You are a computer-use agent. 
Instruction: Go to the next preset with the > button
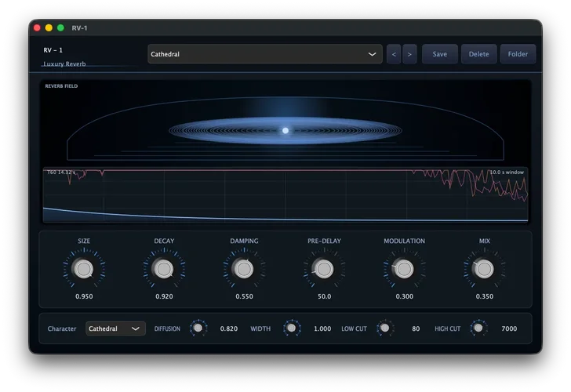point(409,54)
